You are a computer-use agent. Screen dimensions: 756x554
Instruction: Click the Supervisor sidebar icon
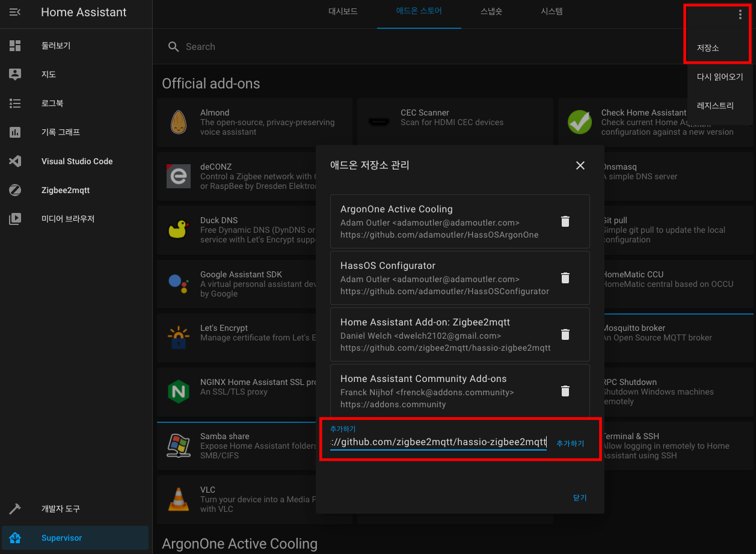point(15,538)
